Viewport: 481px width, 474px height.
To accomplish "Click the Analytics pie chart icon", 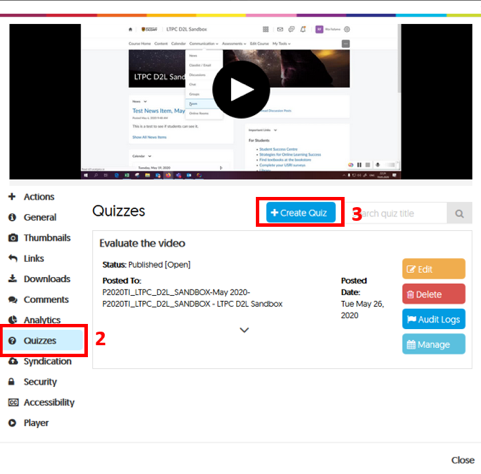I will click(13, 320).
